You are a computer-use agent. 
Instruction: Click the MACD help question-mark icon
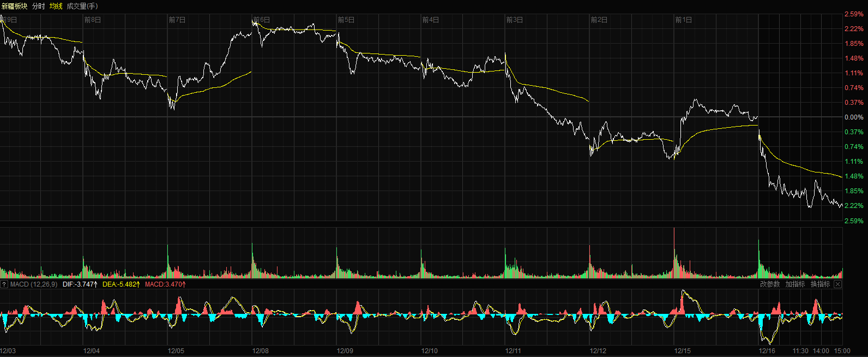point(4,284)
